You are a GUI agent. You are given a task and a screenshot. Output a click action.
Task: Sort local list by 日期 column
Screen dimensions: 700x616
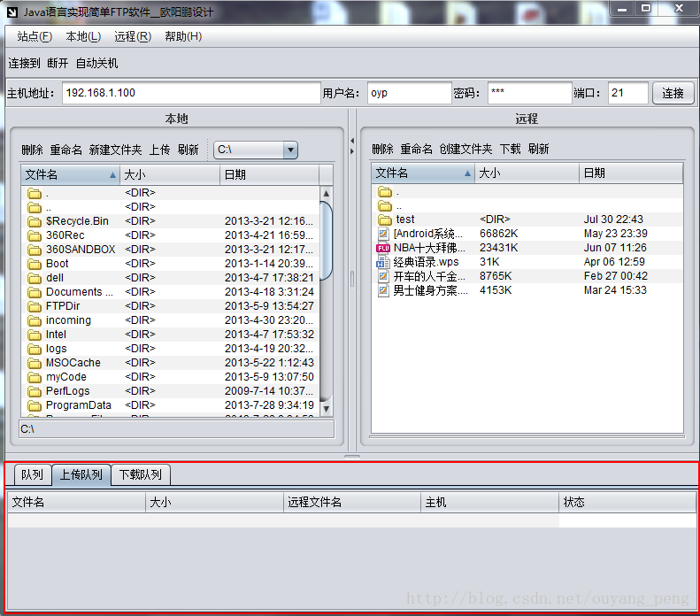269,174
